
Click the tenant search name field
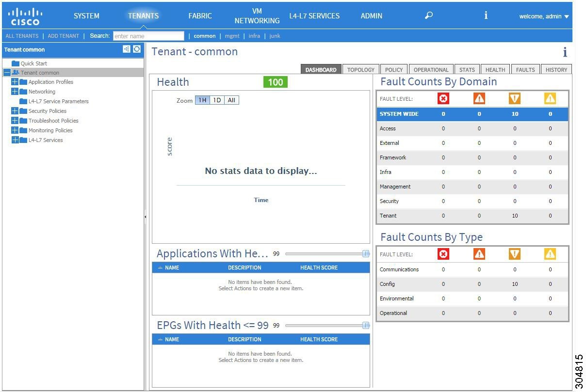point(148,36)
